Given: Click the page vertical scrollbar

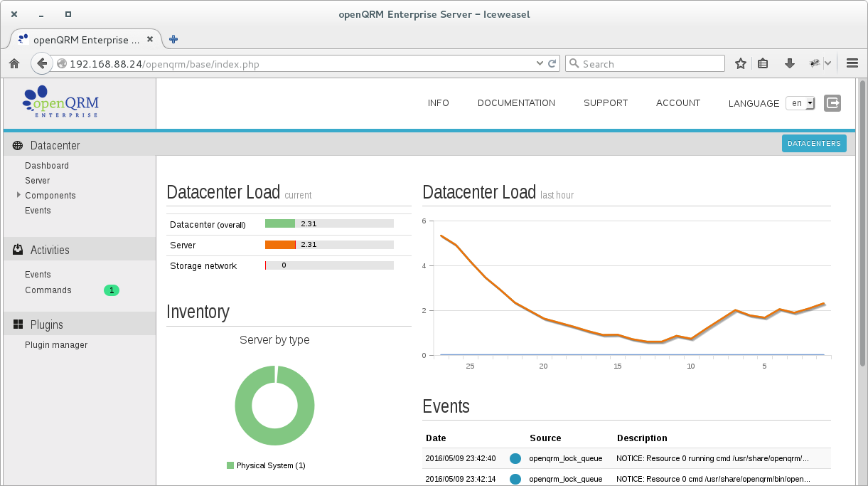Looking at the screenshot, I should 862,224.
